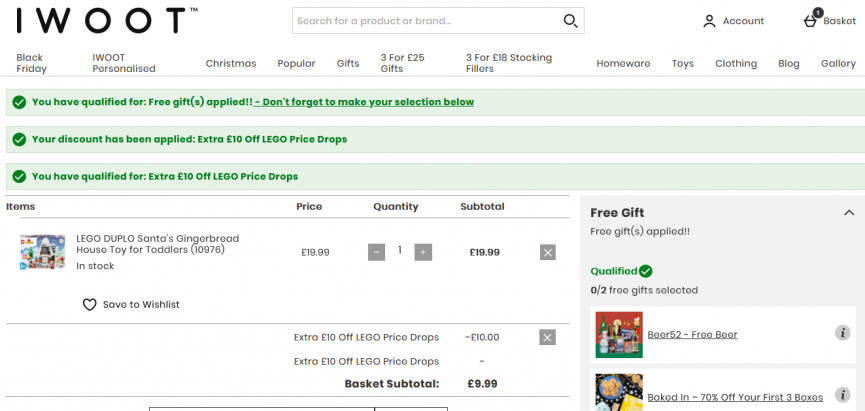The width and height of the screenshot is (865, 411).
Task: Go to 3 For £25 Gifts
Action: point(403,63)
